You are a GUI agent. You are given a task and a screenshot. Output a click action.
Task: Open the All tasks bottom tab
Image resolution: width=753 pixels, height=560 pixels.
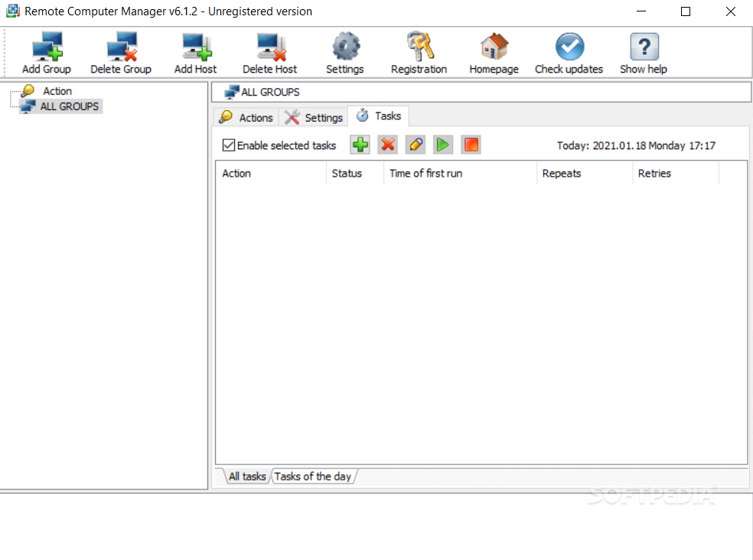coord(247,477)
